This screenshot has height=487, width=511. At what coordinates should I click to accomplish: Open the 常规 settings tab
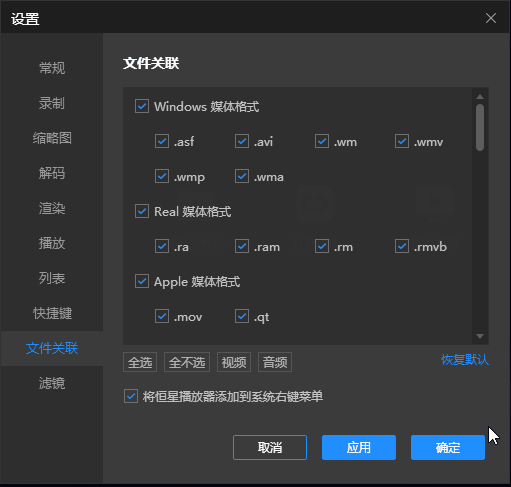pyautogui.click(x=52, y=68)
